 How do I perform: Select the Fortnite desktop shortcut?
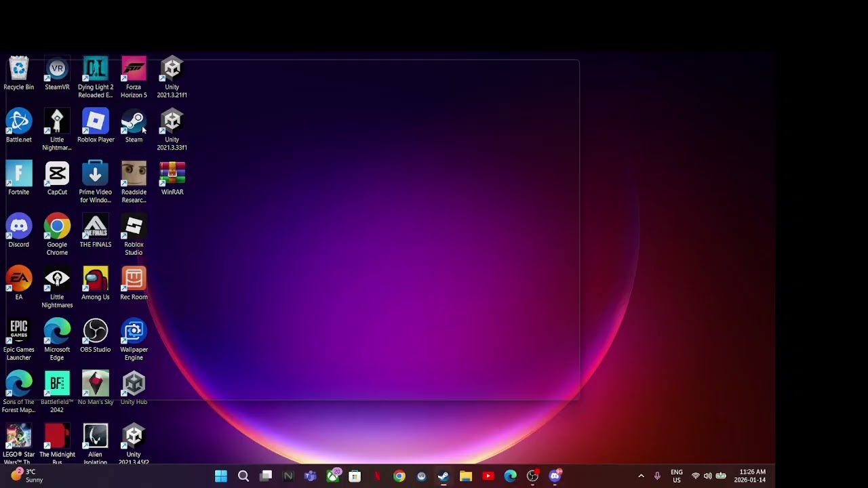point(19,178)
